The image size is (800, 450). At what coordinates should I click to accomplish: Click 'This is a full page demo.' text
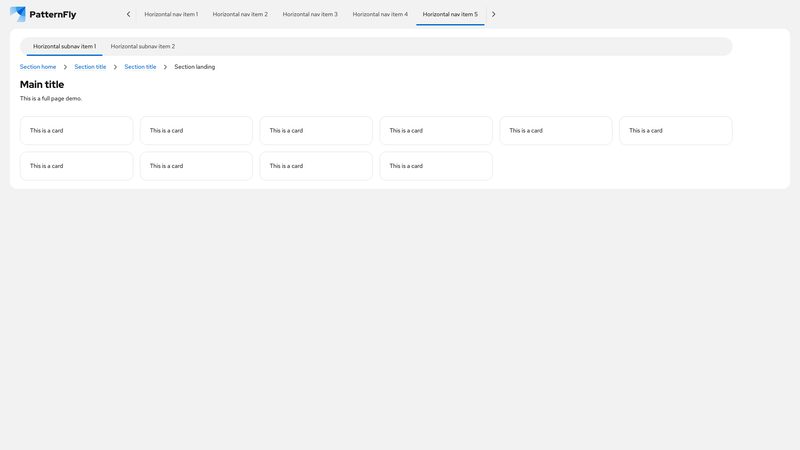[51, 98]
